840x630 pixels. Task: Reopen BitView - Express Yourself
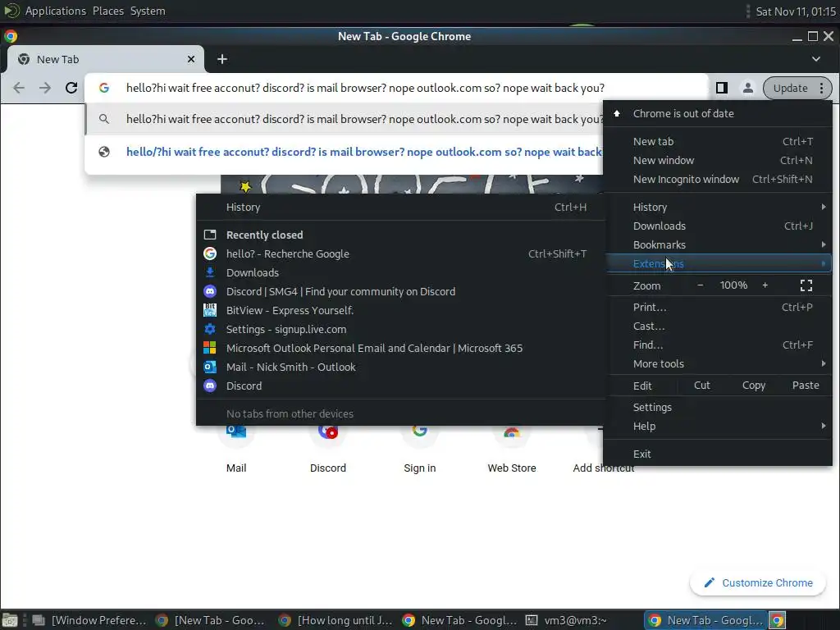[x=400, y=310]
